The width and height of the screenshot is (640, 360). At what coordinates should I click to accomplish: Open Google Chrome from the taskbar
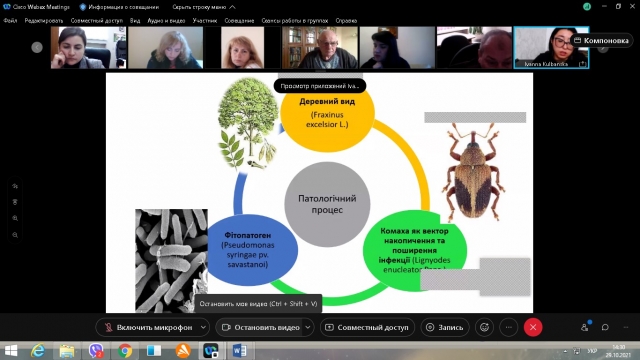click(x=125, y=351)
